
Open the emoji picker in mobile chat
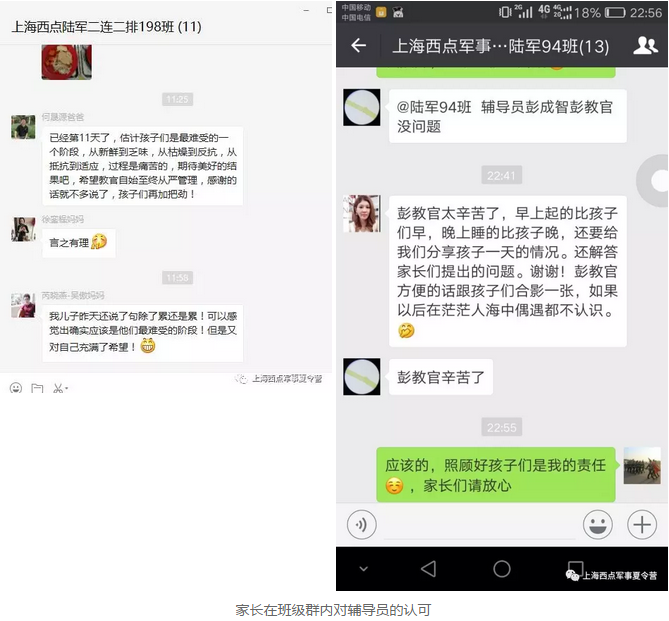coord(598,525)
